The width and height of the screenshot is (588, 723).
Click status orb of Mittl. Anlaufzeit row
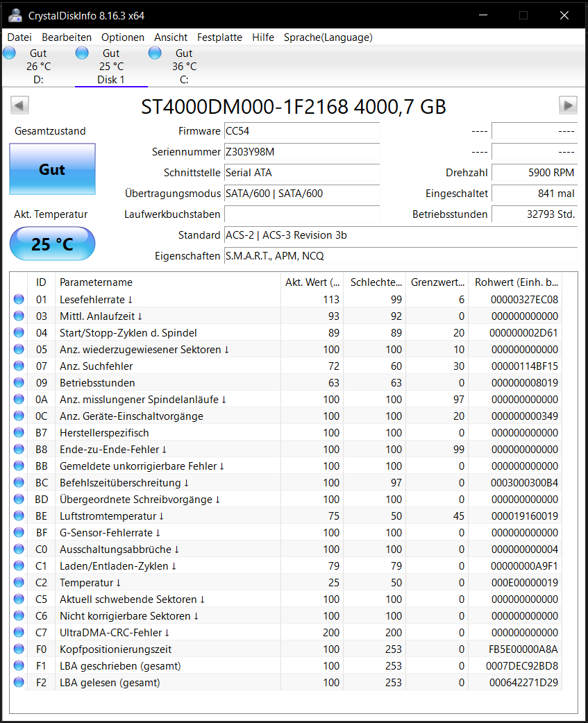(19, 316)
